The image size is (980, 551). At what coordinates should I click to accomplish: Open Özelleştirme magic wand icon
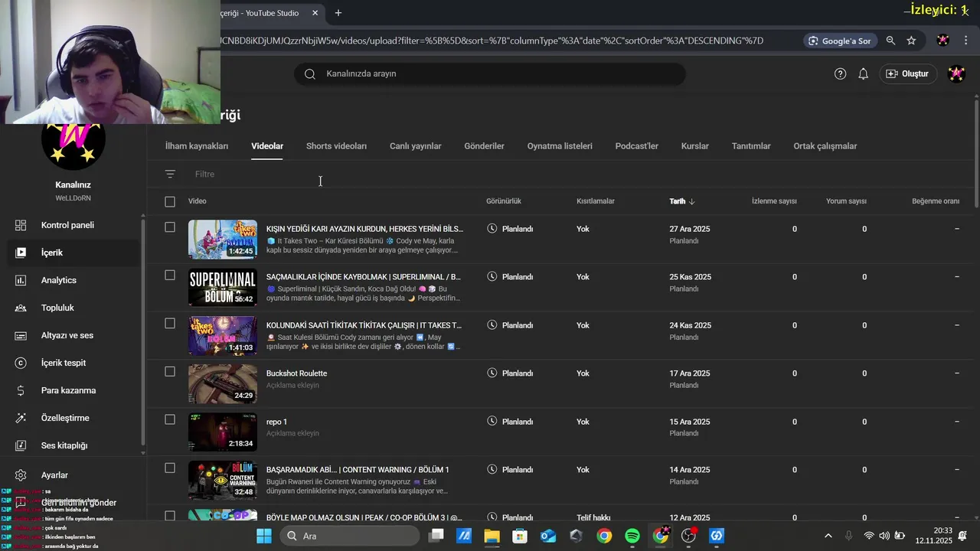[x=21, y=418]
